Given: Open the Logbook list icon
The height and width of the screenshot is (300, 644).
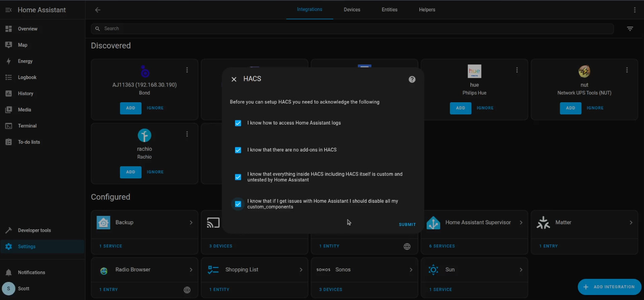Looking at the screenshot, I should pos(8,77).
